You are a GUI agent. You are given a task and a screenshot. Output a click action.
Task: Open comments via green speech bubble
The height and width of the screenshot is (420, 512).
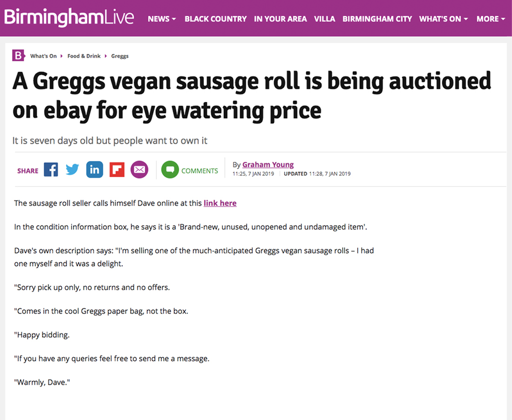click(170, 170)
